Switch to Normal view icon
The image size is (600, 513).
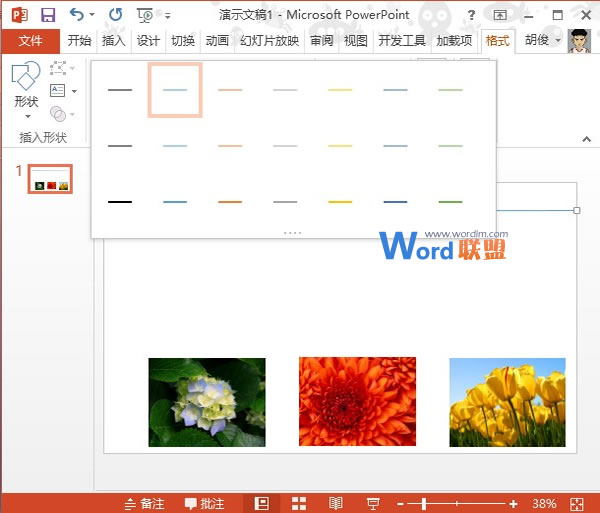262,503
